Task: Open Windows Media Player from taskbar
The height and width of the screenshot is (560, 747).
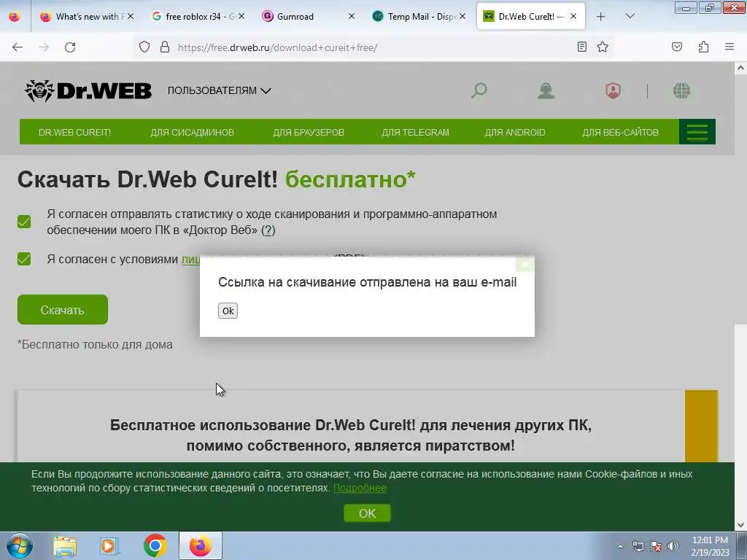Action: [109, 546]
